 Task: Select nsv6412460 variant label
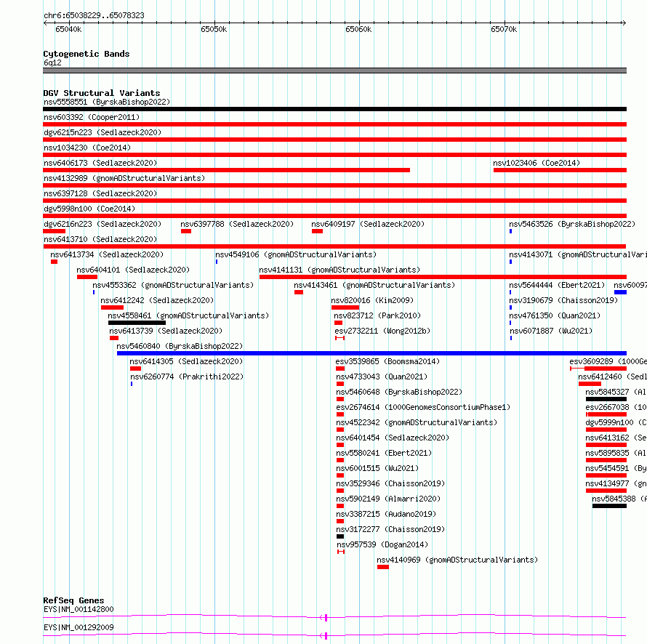(612, 377)
